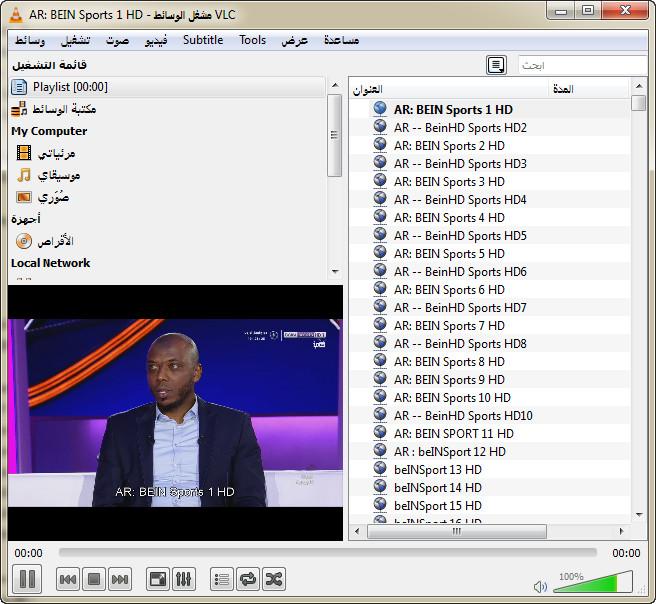This screenshot has height=604, width=656.
Task: Open مرئياتي (My Videos) folder
Action: pyautogui.click(x=46, y=153)
